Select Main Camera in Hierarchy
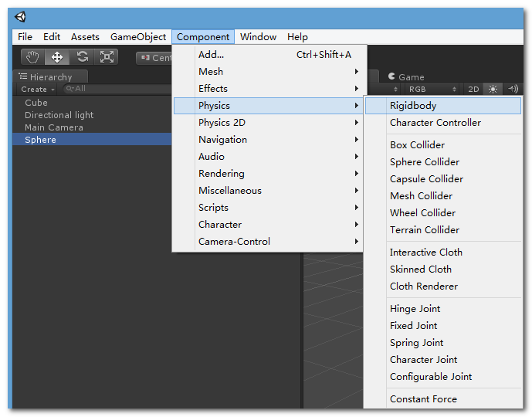The height and width of the screenshot is (417, 532). pyautogui.click(x=92, y=127)
